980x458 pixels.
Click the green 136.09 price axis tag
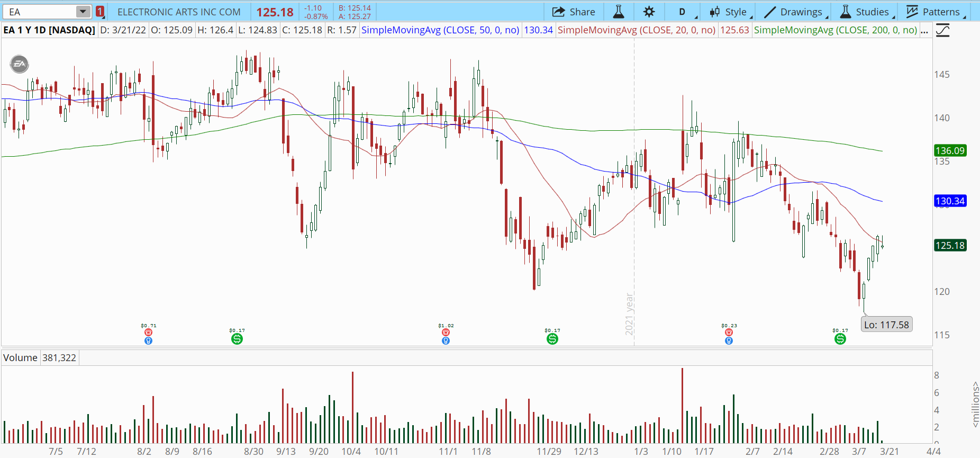tap(950, 150)
